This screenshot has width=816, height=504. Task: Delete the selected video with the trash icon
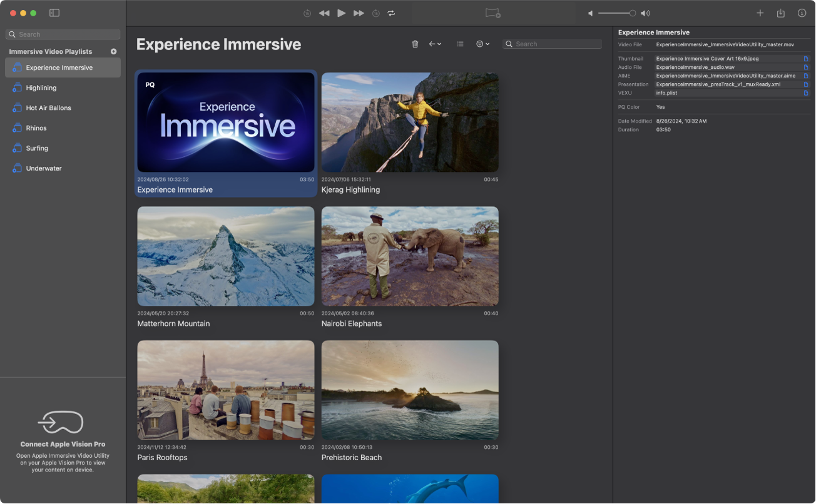(415, 44)
